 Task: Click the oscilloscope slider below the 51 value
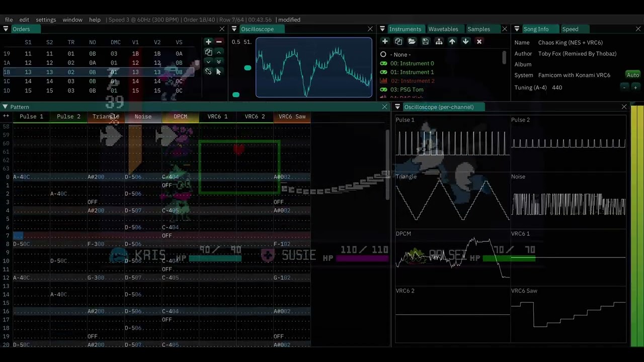click(x=248, y=68)
